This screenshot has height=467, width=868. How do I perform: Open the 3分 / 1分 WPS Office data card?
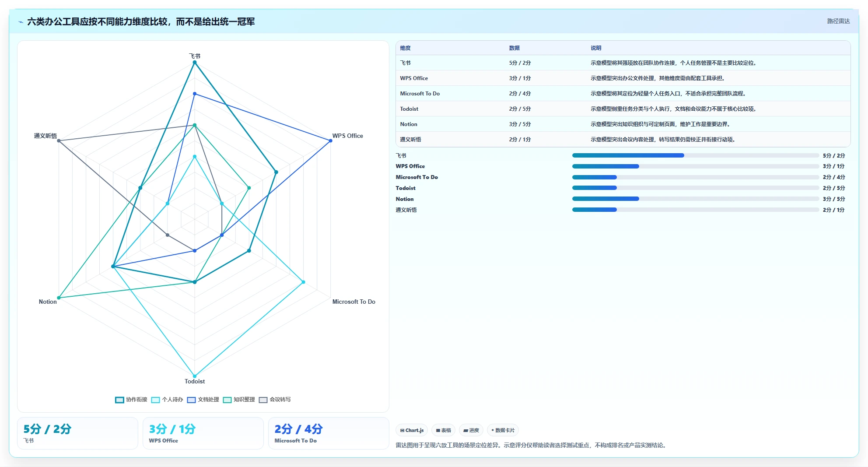(203, 433)
